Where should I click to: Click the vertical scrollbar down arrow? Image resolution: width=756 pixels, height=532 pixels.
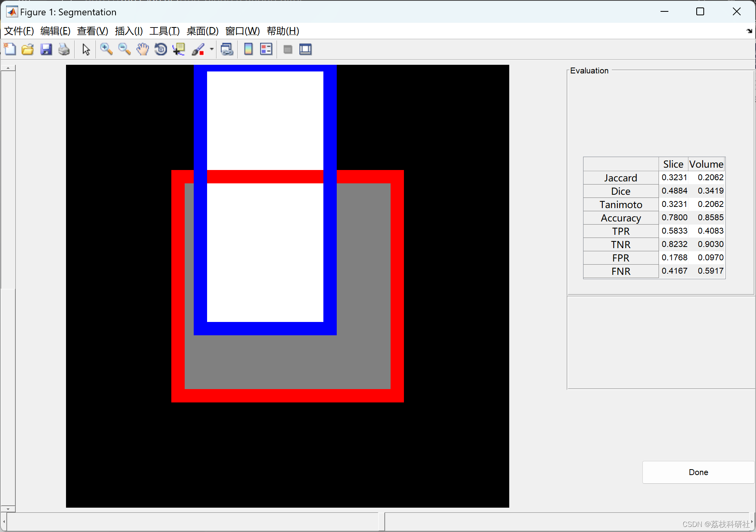[x=8, y=509]
